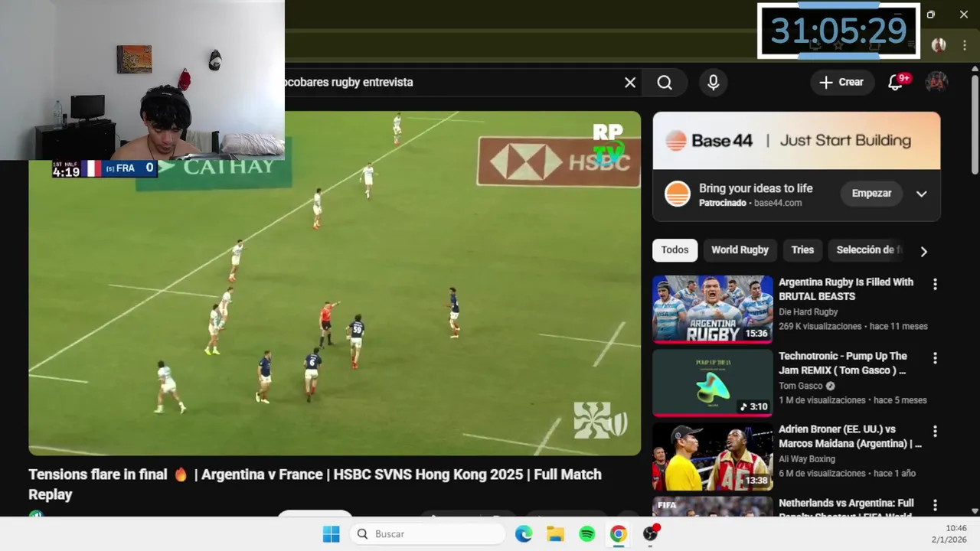Click the Chrome taskbar icon

coord(619,534)
